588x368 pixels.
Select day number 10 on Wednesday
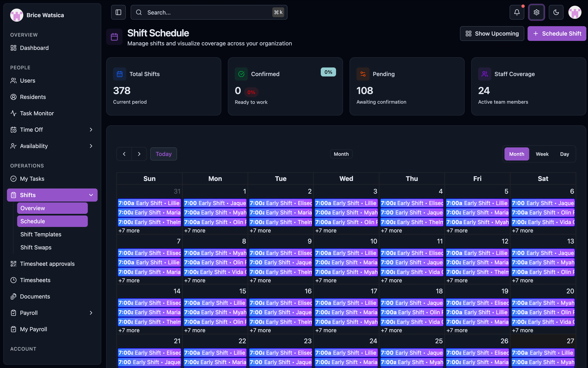pos(373,241)
